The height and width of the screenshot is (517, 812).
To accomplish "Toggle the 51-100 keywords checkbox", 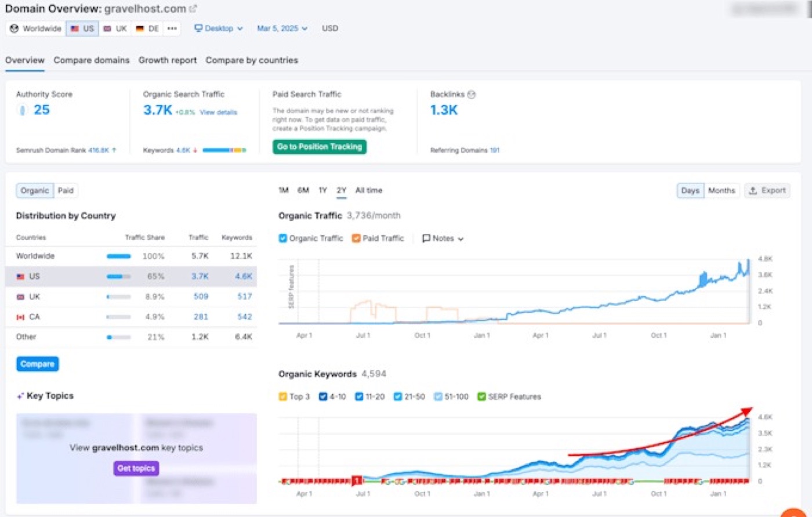I will click(x=438, y=397).
